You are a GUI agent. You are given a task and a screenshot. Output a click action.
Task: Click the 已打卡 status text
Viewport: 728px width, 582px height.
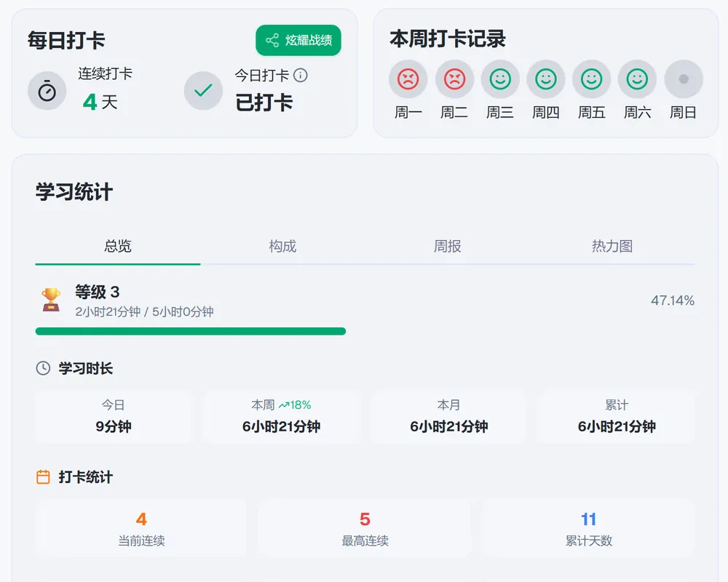point(264,103)
